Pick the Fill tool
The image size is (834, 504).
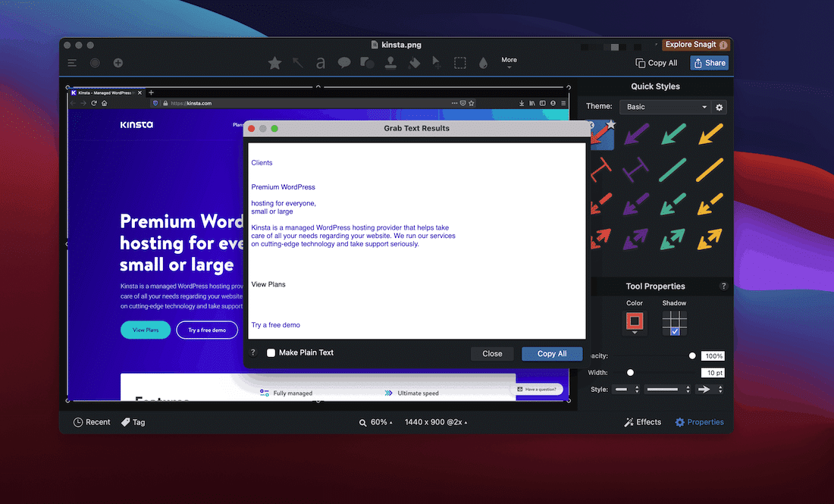point(413,63)
